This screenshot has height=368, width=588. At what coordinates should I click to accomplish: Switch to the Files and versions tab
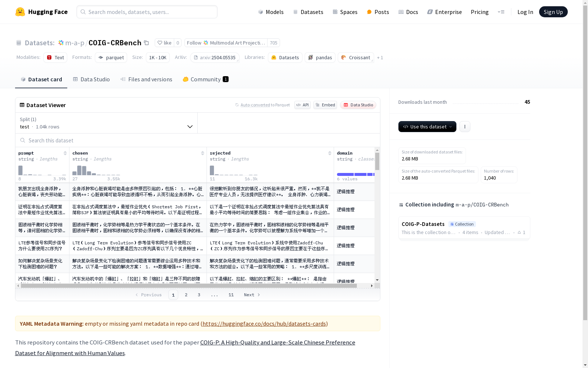146,79
